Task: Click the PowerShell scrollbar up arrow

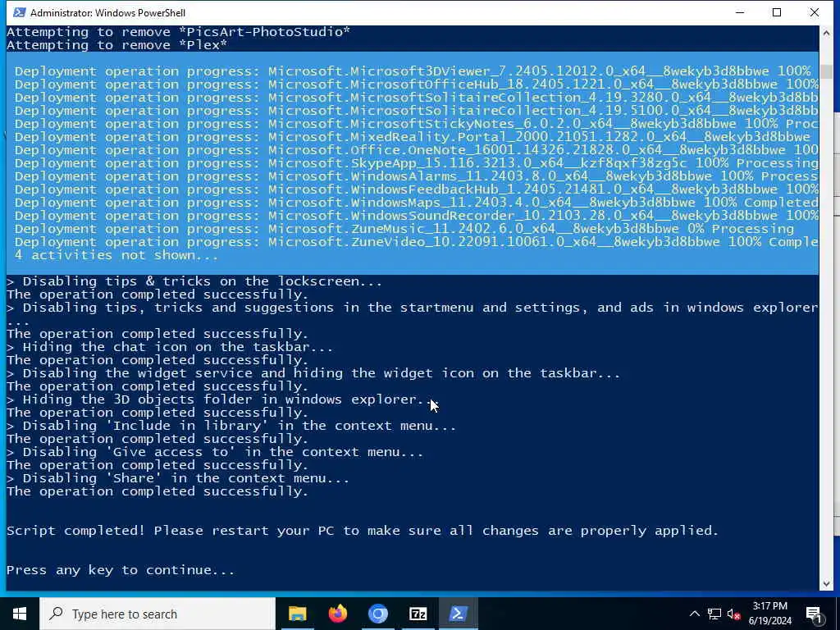Action: coord(825,33)
